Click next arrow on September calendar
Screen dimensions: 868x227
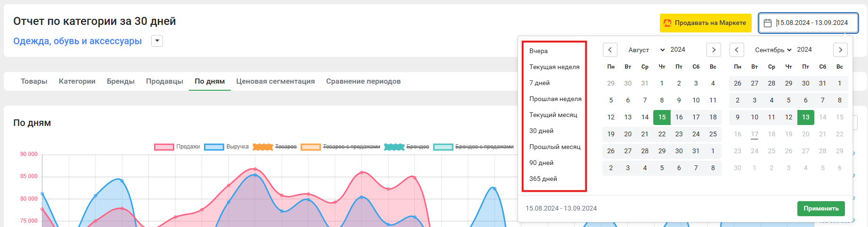click(840, 50)
